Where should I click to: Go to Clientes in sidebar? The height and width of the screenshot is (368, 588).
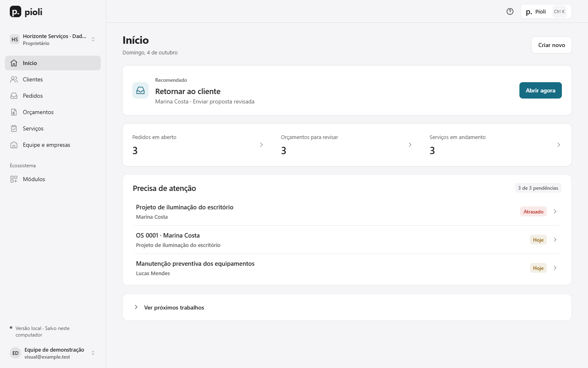(53, 79)
